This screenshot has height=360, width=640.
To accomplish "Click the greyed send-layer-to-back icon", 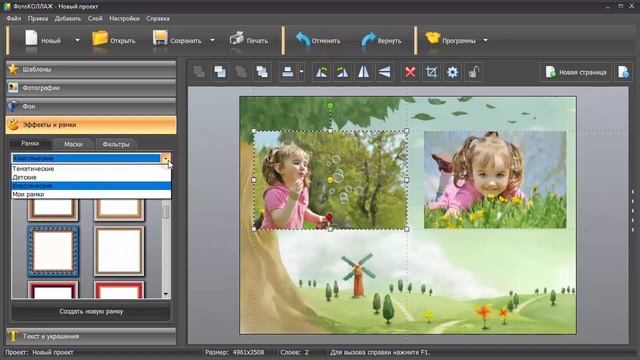I will pyautogui.click(x=199, y=72).
